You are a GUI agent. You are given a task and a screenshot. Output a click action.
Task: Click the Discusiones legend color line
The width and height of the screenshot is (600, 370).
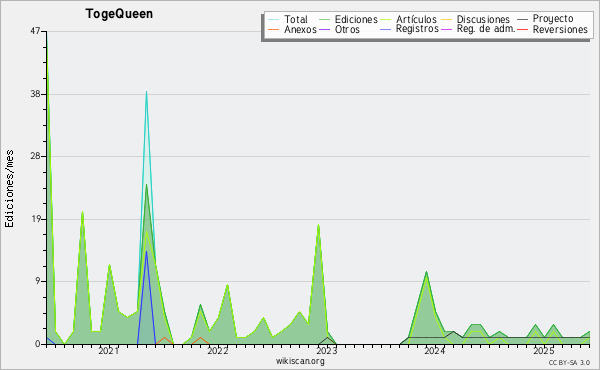click(447, 20)
